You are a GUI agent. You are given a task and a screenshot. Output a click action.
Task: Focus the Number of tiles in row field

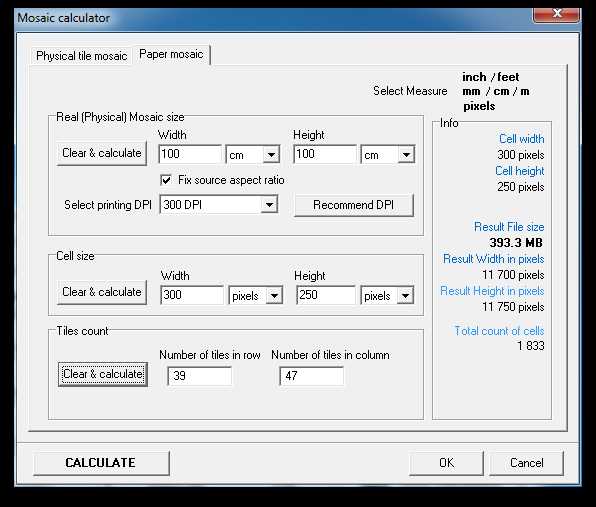pos(200,376)
